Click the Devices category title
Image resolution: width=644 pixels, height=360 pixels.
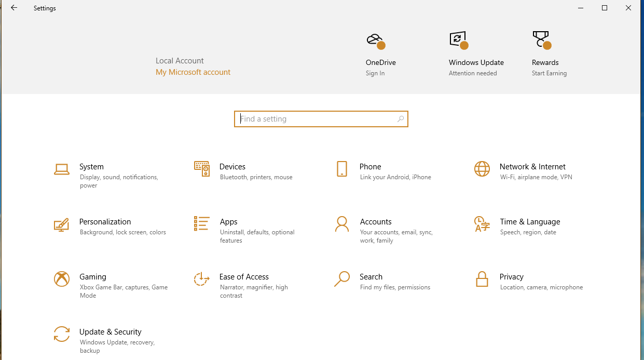(x=232, y=167)
